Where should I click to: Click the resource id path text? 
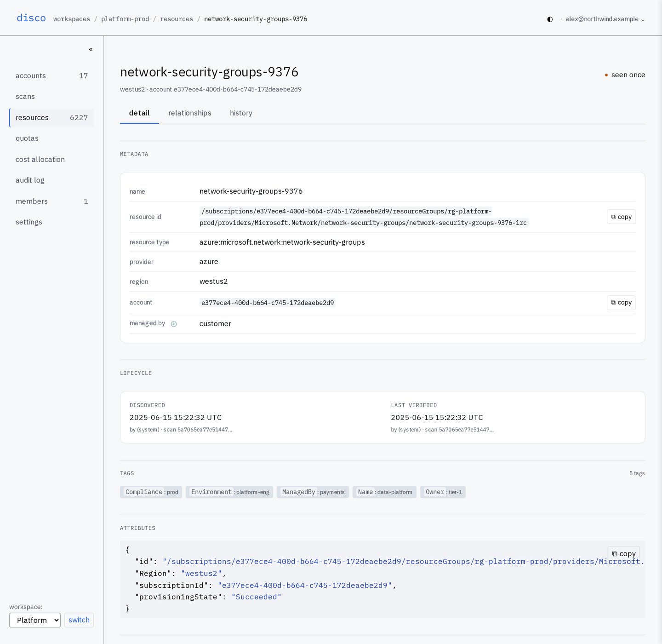[x=364, y=217]
